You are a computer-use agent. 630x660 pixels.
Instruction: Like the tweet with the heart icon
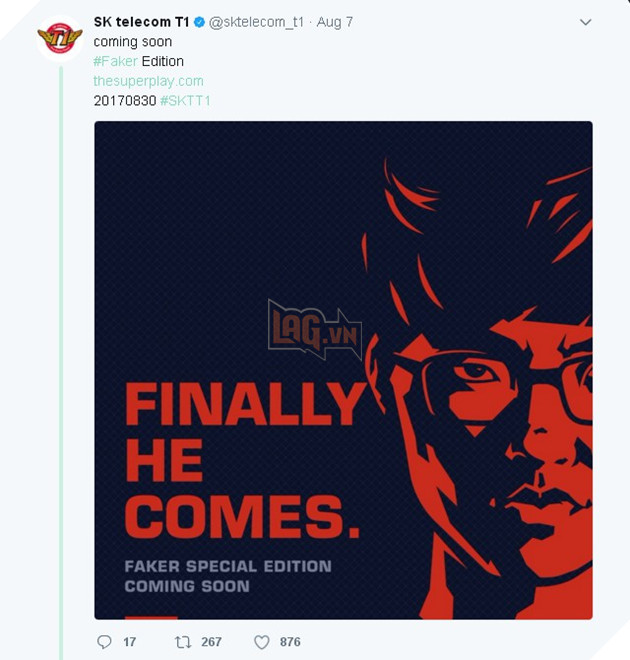[261, 642]
